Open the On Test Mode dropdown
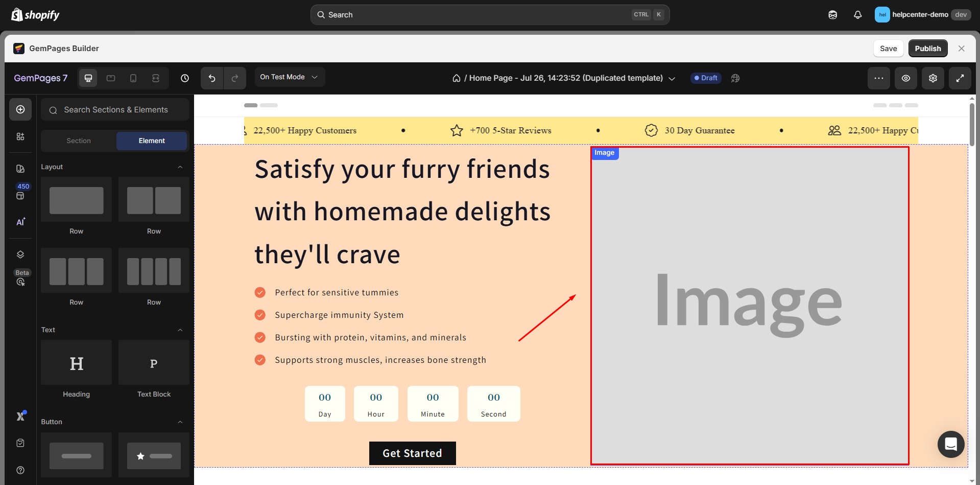Screen dimensions: 980x485 click(x=289, y=77)
